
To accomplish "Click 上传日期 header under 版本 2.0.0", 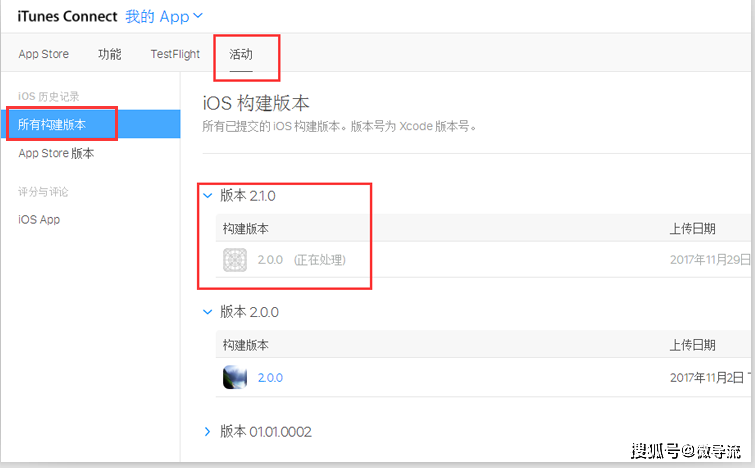I will (692, 345).
